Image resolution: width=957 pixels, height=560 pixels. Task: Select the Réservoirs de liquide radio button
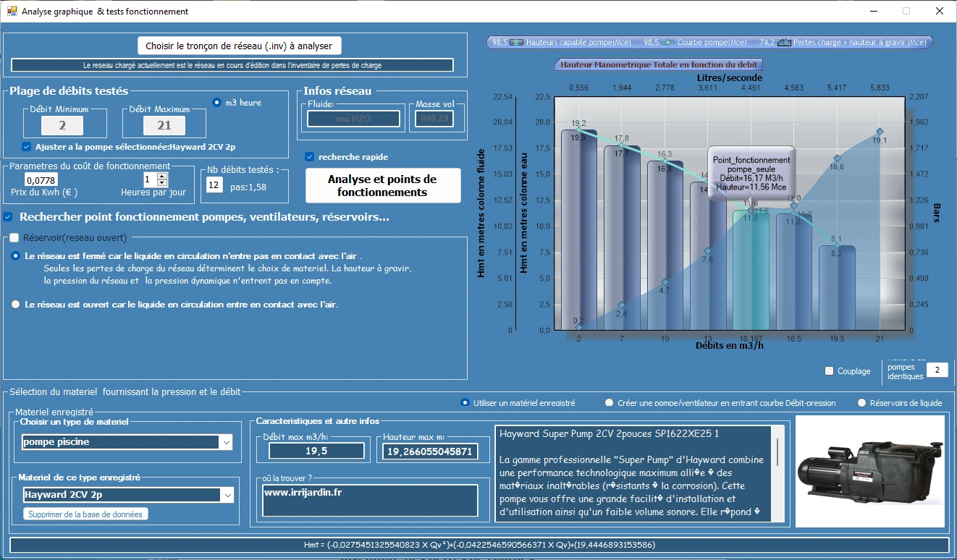(x=861, y=402)
